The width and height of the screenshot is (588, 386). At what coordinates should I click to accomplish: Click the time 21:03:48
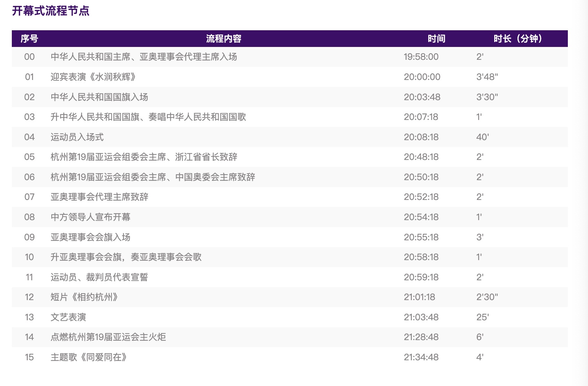(x=421, y=317)
